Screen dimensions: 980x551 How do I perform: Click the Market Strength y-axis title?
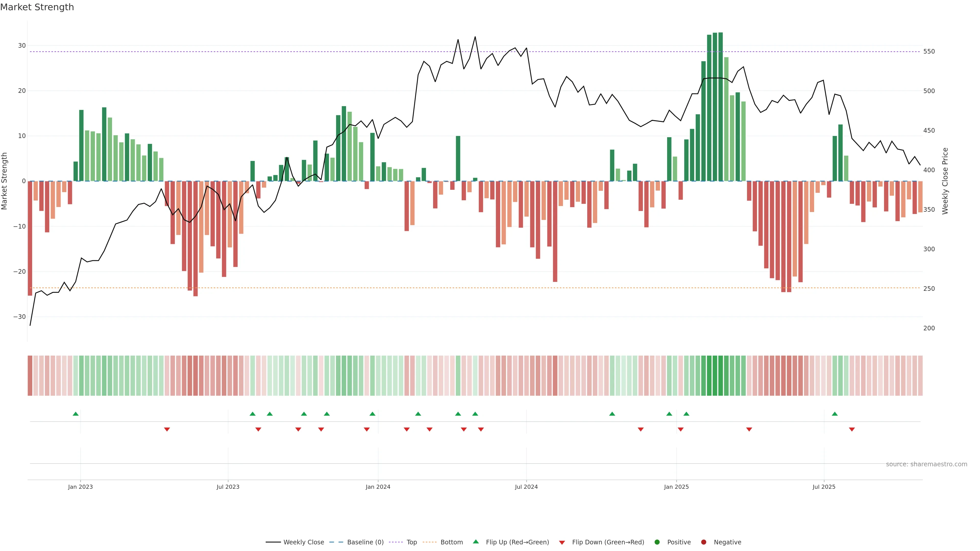pyautogui.click(x=4, y=181)
